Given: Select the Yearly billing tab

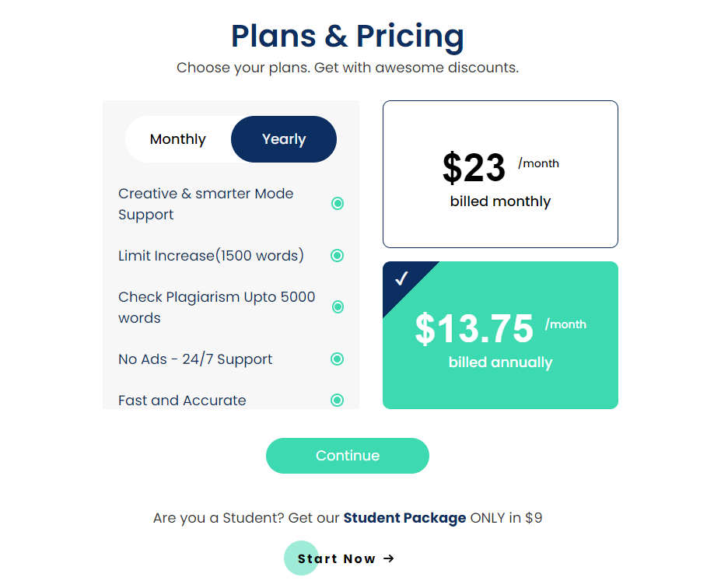Looking at the screenshot, I should pos(284,139).
